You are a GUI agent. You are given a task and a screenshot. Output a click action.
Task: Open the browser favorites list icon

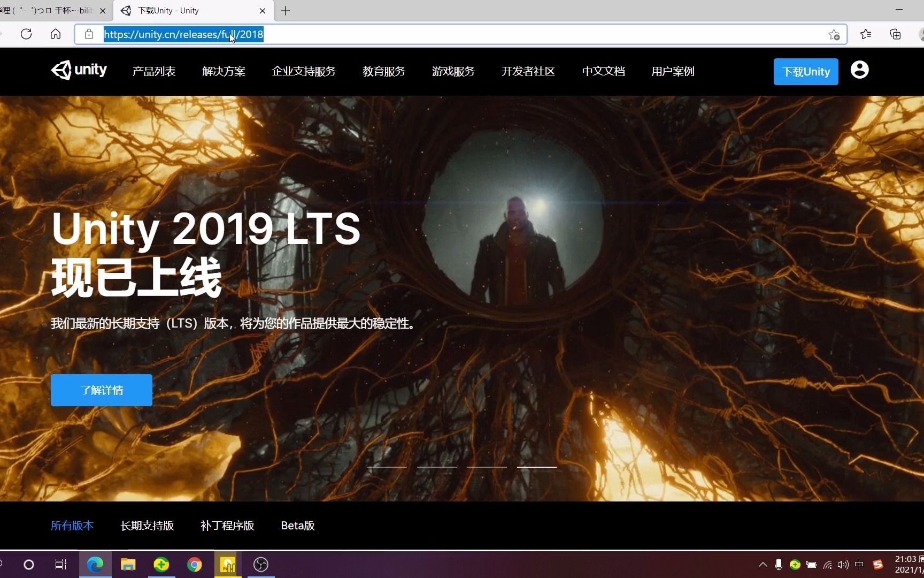(x=866, y=34)
